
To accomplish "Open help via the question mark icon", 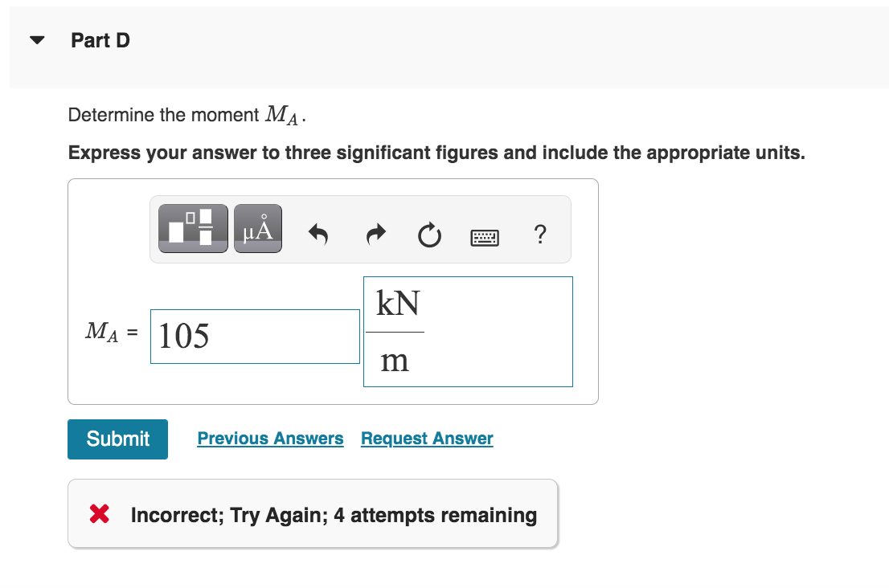I will [x=539, y=235].
